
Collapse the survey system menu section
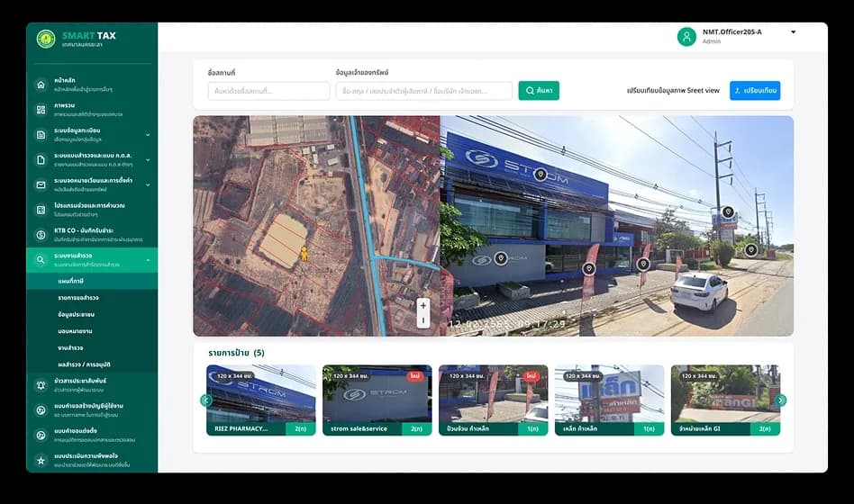click(148, 260)
